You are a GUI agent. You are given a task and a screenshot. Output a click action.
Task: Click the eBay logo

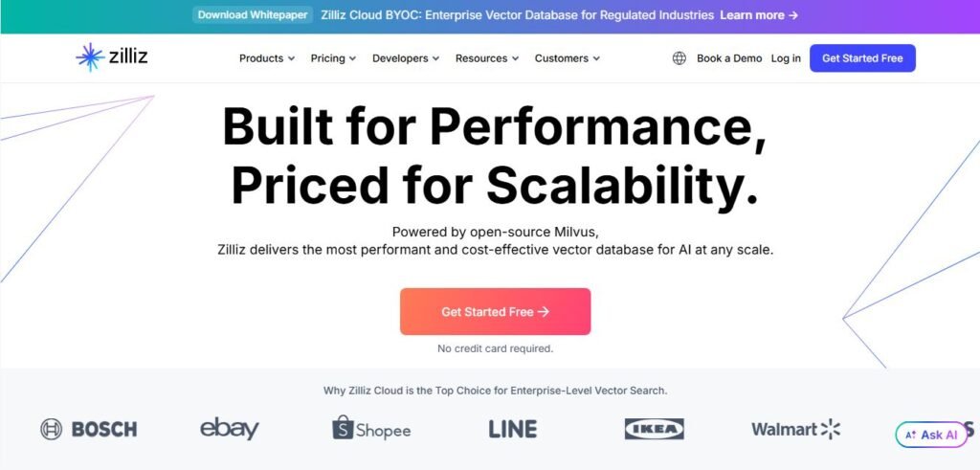[x=230, y=429]
